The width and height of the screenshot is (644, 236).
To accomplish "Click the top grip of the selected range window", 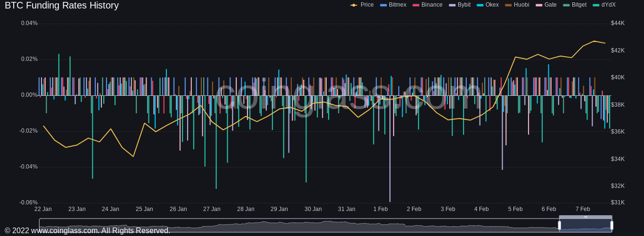I will [586, 217].
